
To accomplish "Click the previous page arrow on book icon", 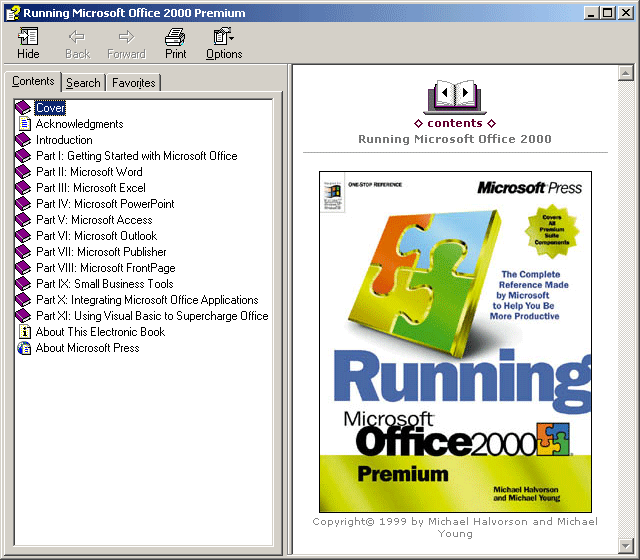I will 445,93.
